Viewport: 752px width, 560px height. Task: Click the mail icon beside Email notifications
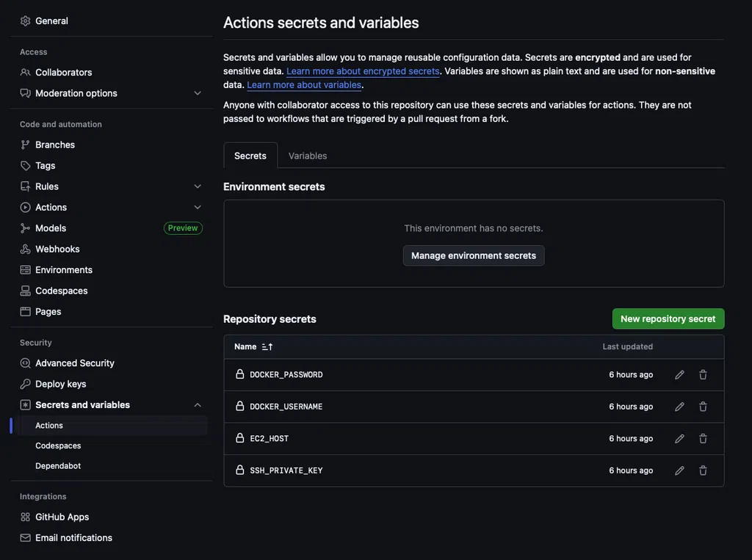point(26,538)
